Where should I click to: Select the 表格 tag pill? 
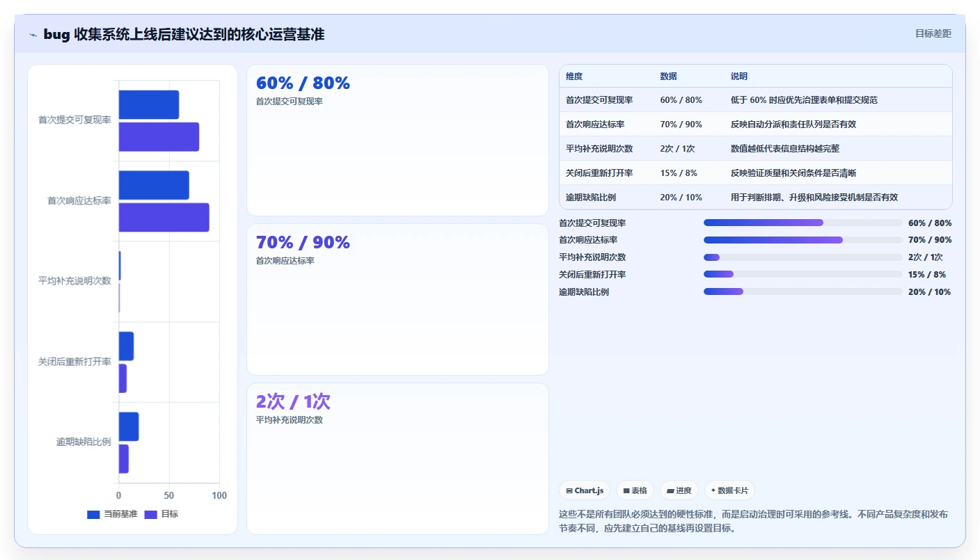click(635, 490)
